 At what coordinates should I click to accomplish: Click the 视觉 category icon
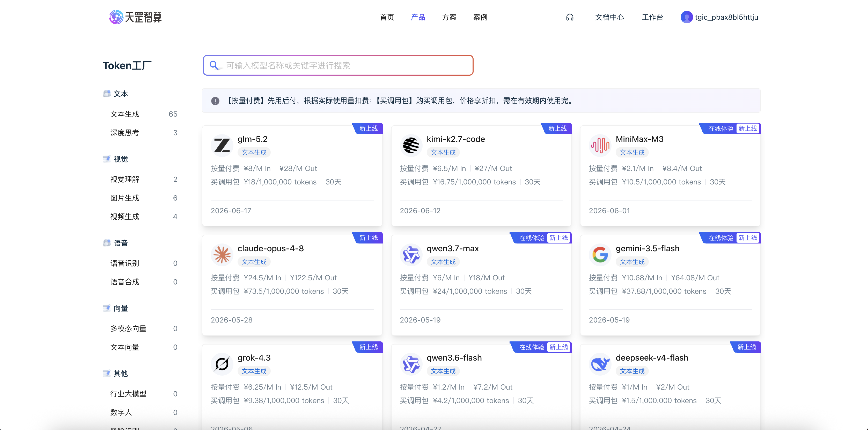107,159
